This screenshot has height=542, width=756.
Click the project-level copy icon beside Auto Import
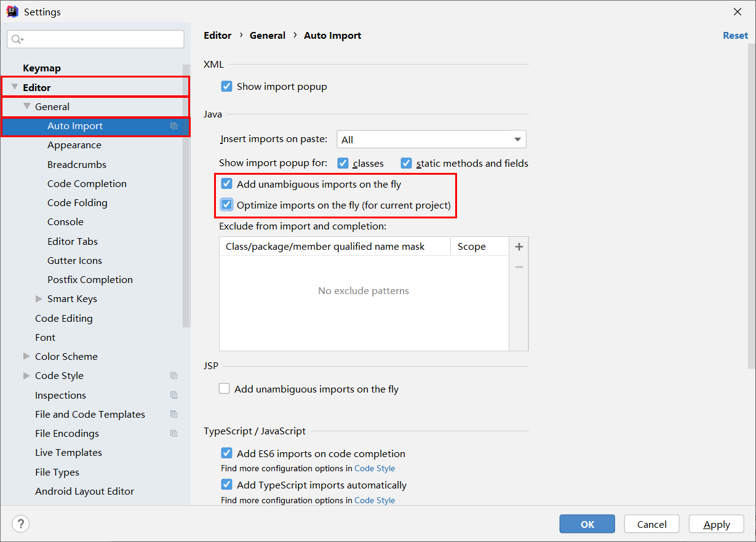(174, 126)
